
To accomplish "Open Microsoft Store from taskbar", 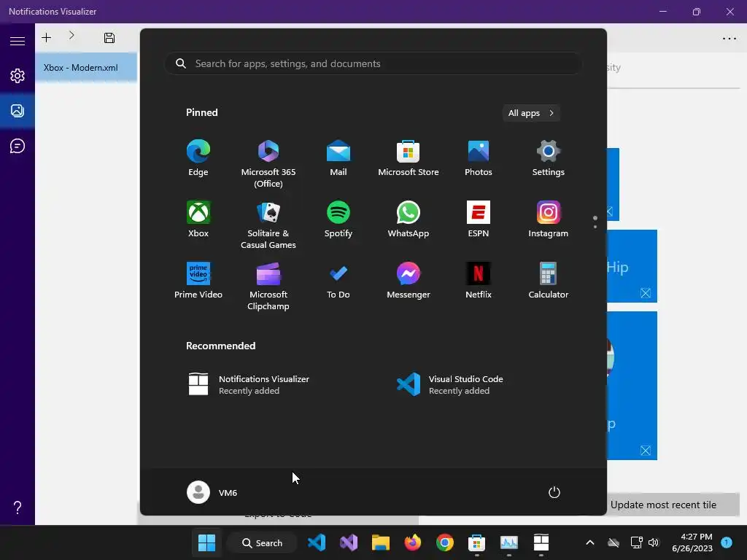I will [x=476, y=542].
